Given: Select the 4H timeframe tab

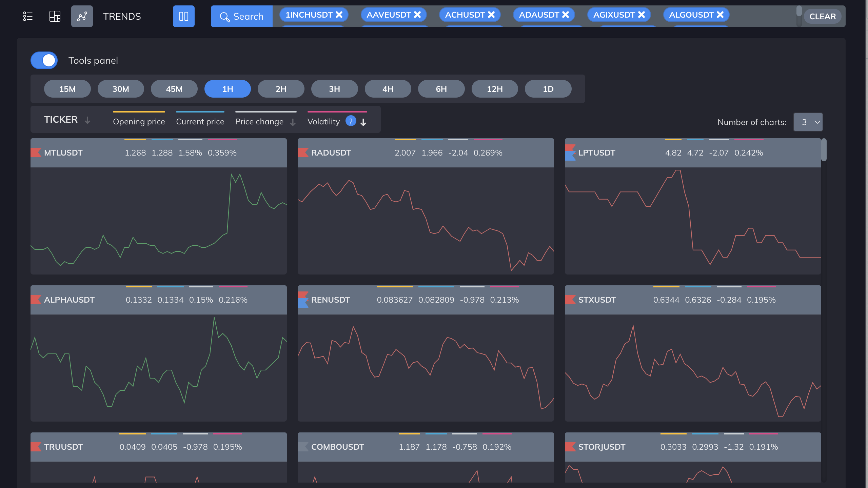Looking at the screenshot, I should click(x=388, y=89).
